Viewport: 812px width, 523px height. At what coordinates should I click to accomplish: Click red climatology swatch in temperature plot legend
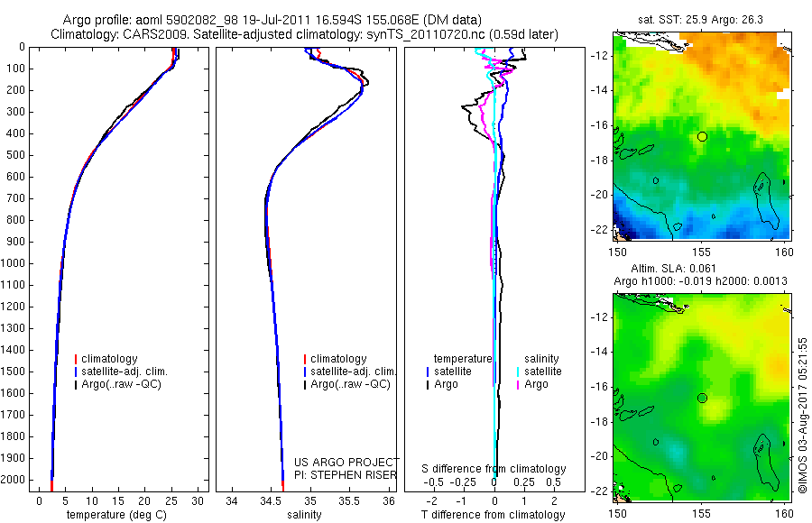(x=76, y=359)
